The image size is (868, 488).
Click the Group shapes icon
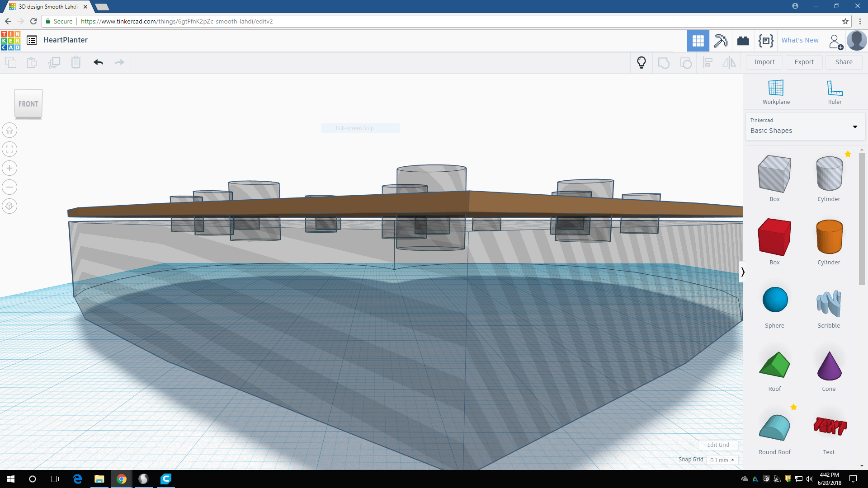(x=664, y=63)
